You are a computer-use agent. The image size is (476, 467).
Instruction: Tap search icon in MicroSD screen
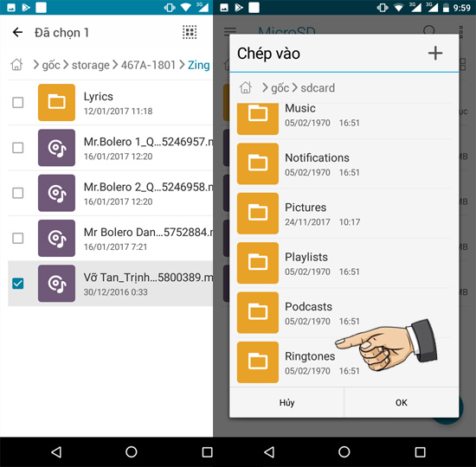(429, 29)
